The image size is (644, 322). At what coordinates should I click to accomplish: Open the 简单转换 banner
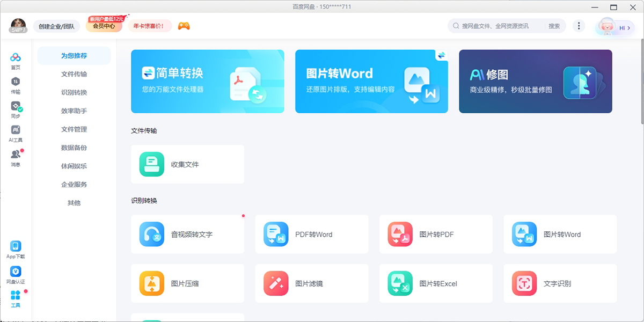[208, 82]
